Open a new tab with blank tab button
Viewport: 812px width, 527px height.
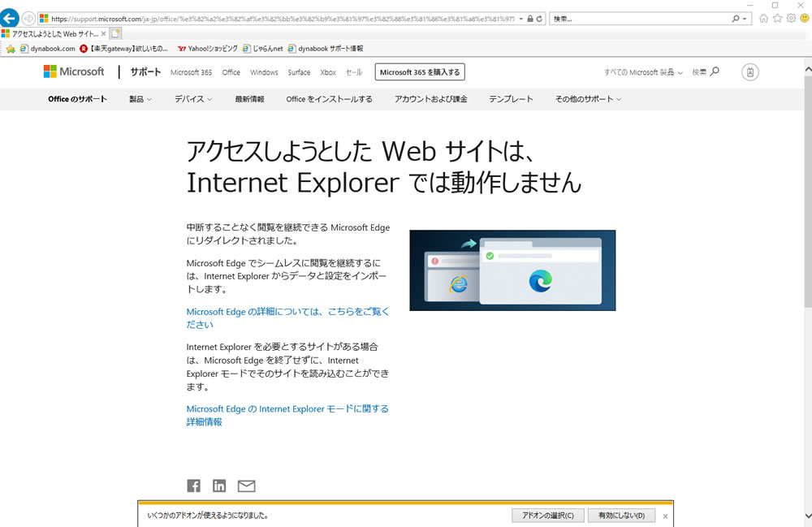(x=115, y=33)
